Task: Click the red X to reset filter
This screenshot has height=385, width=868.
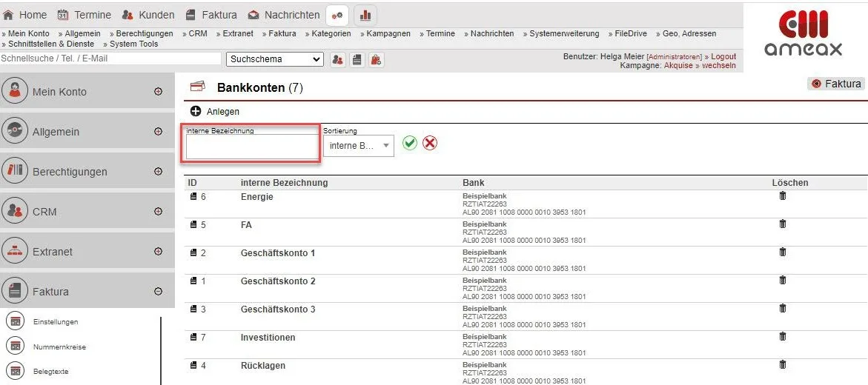Action: point(430,143)
